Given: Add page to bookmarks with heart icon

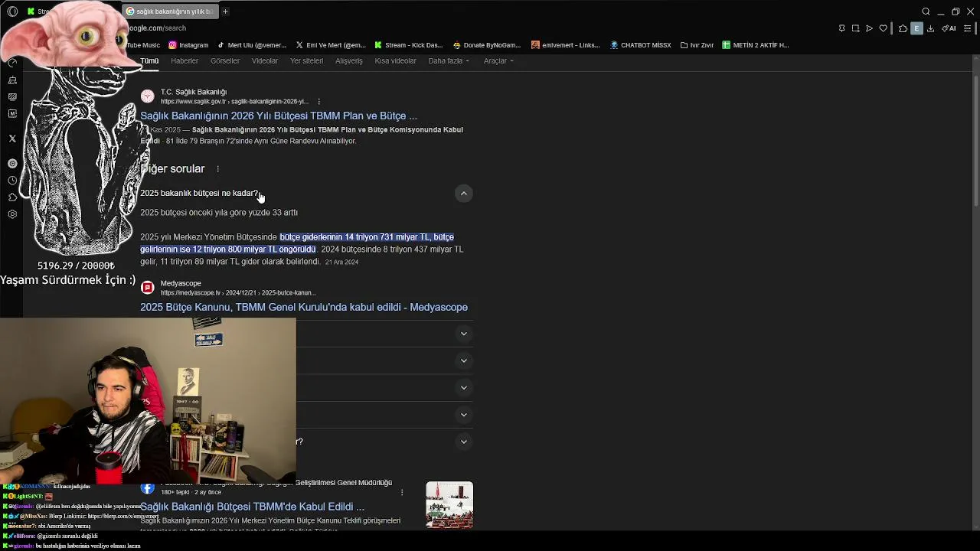Looking at the screenshot, I should tap(883, 28).
